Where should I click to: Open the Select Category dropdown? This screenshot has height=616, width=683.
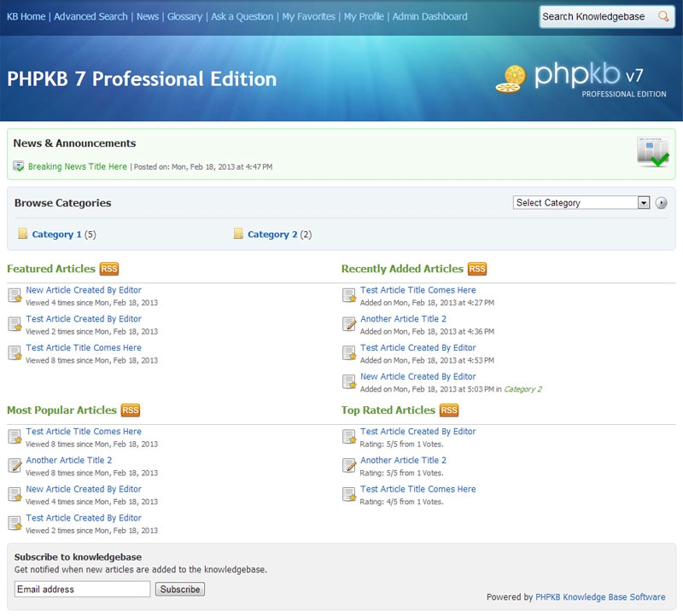pos(581,202)
